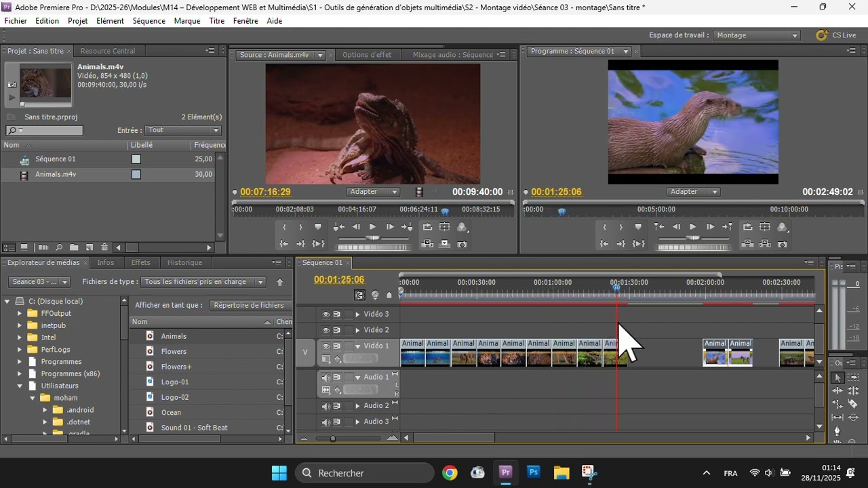Screen dimensions: 868x488
Task: Create a new bin in Project panel
Action: point(74,247)
